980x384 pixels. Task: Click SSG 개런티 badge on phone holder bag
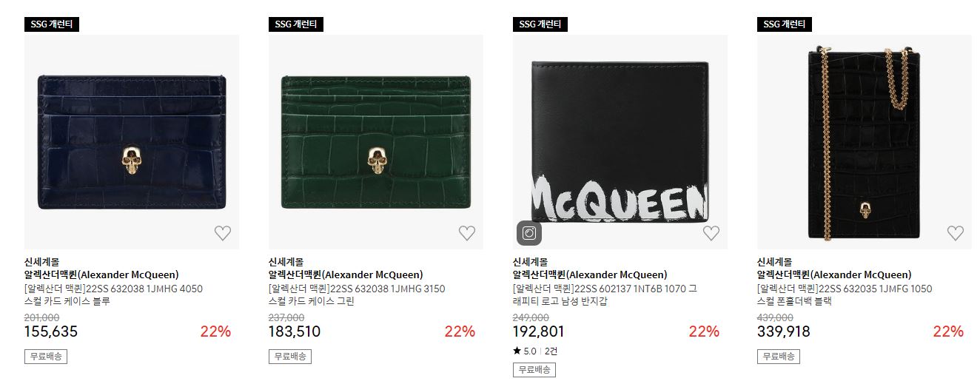pos(785,24)
